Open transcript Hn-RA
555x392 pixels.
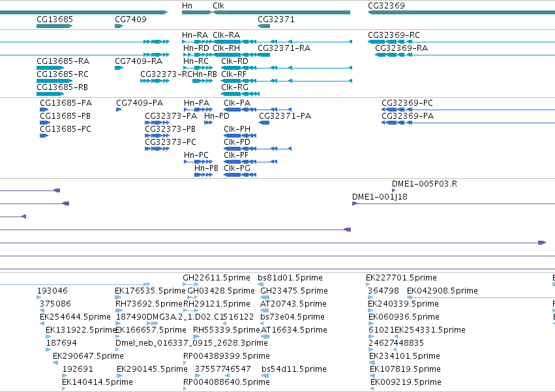[195, 35]
